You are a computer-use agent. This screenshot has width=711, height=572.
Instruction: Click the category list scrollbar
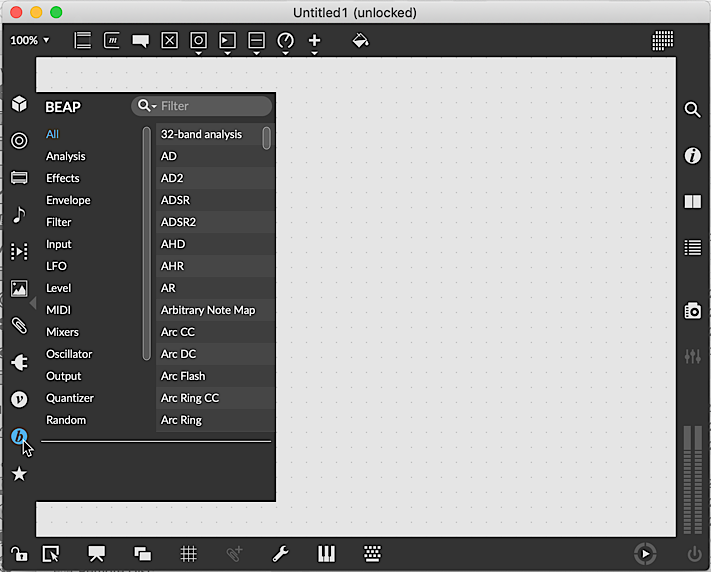coord(146,244)
